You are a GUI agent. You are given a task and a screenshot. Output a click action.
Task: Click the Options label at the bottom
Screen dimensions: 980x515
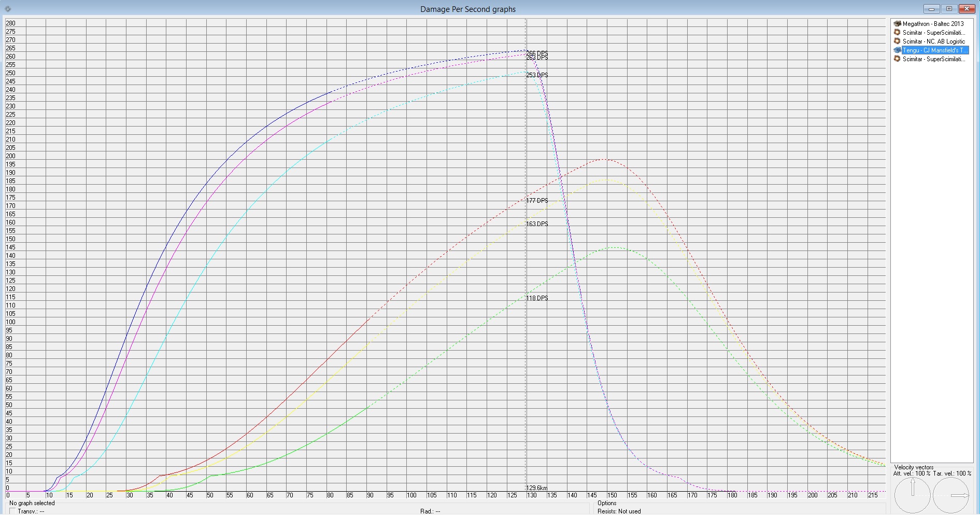(607, 503)
